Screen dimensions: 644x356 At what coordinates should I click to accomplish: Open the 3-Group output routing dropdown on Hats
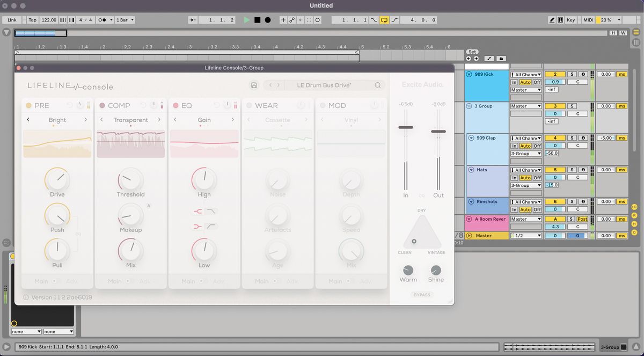click(525, 185)
